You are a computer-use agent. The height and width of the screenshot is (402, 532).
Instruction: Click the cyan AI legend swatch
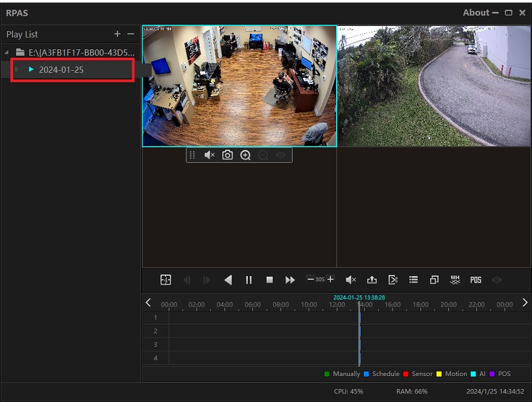pos(474,374)
